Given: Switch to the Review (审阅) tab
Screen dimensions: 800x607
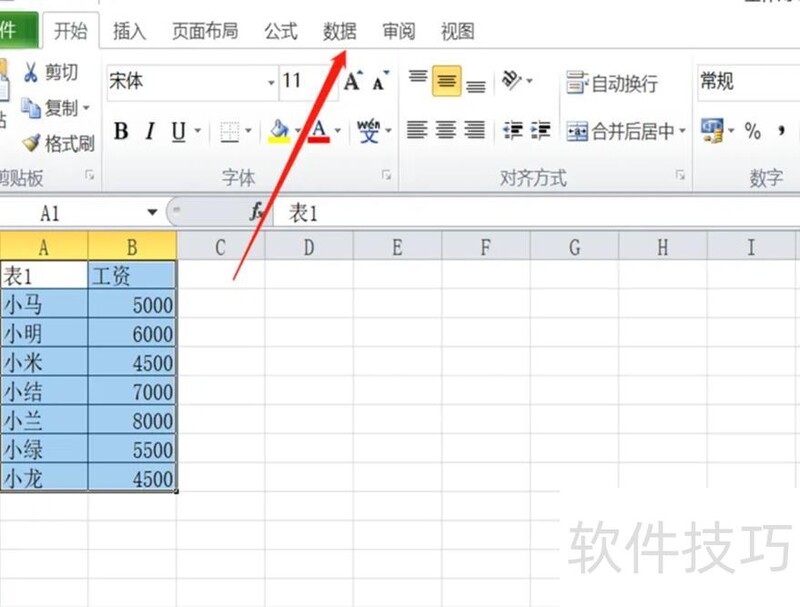Looking at the screenshot, I should [x=399, y=31].
